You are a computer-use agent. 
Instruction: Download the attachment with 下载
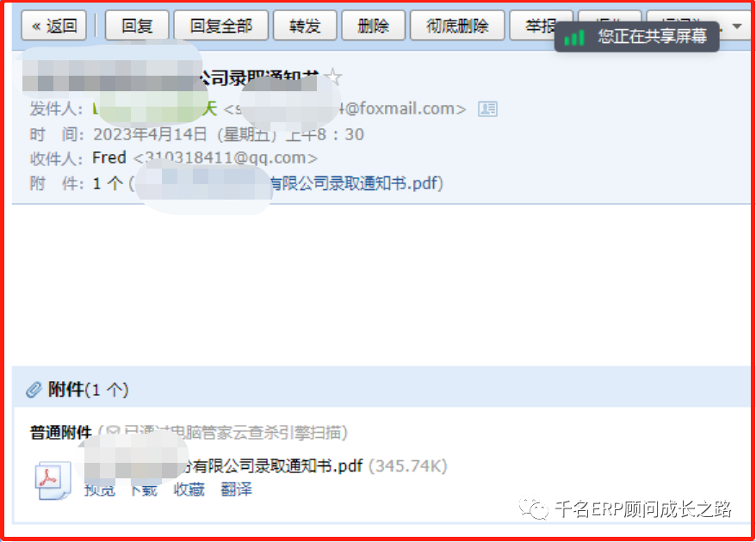click(x=144, y=490)
